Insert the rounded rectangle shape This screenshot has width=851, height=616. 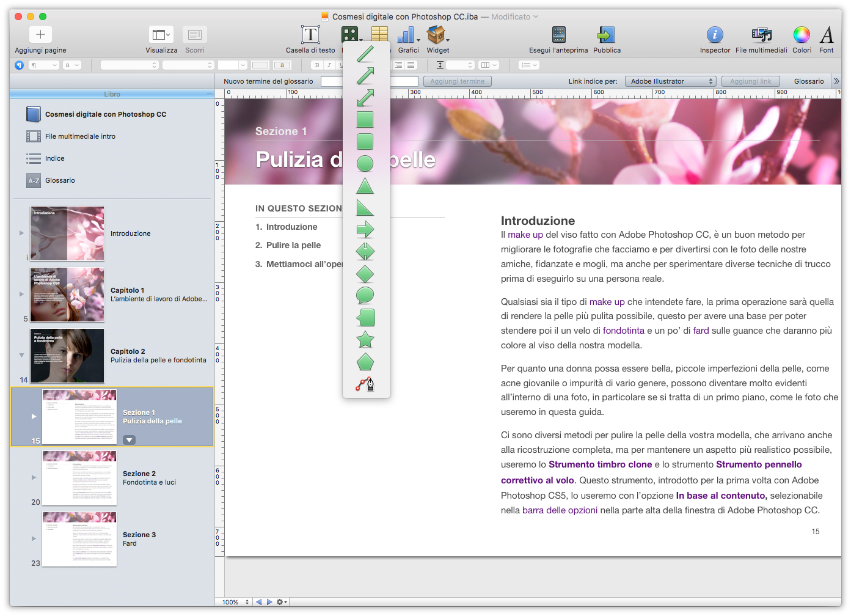tap(365, 142)
